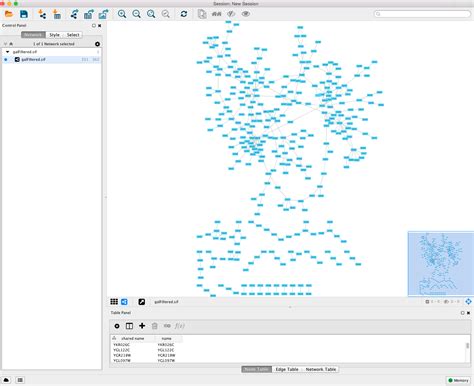This screenshot has width=474, height=386.
Task: Switch to the Style tab
Action: (54, 35)
